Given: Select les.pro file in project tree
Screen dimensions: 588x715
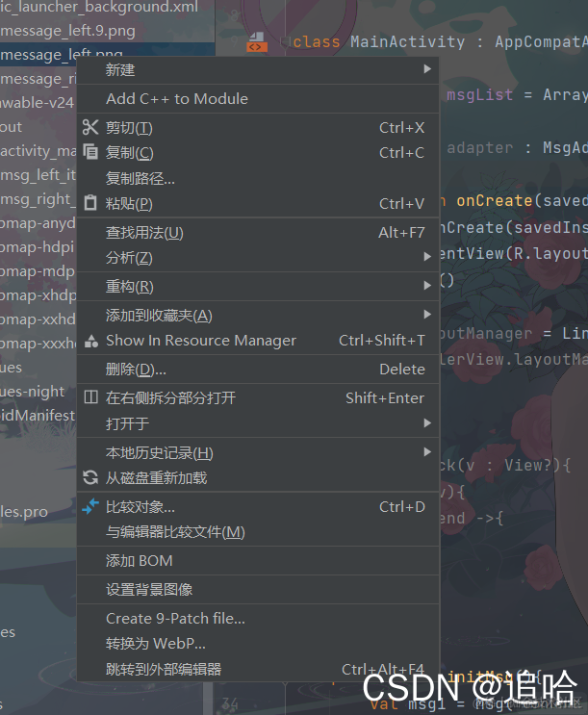Looking at the screenshot, I should click(x=24, y=512).
